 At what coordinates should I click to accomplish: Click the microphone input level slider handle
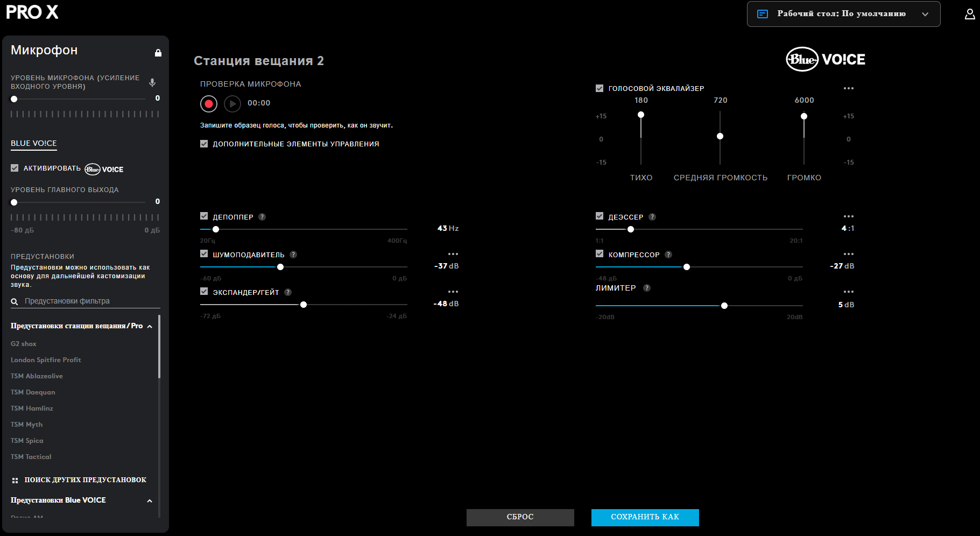pyautogui.click(x=14, y=99)
